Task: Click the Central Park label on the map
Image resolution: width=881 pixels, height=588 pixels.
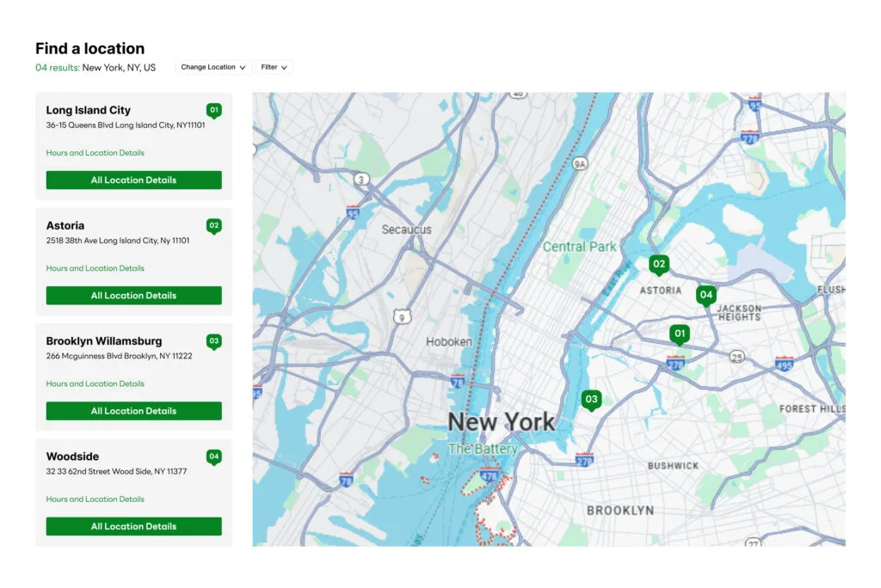Action: (x=579, y=246)
